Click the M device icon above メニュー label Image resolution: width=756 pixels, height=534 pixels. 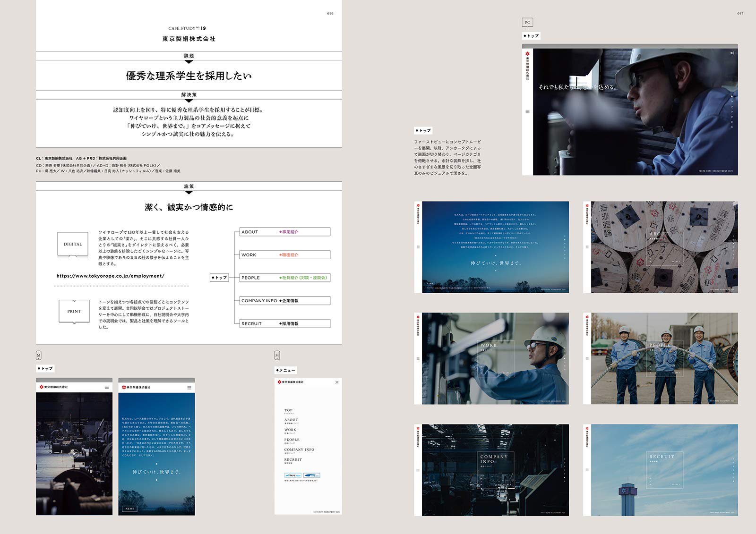(x=277, y=356)
